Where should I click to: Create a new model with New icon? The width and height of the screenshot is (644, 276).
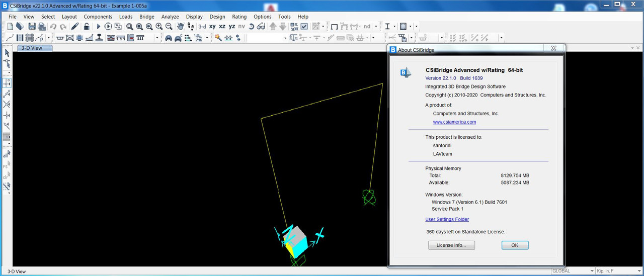pos(10,26)
